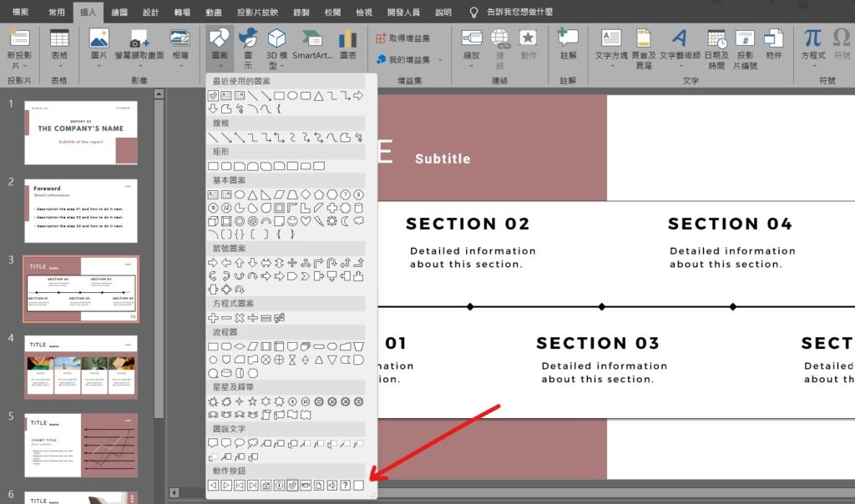855x504 pixels.
Task: Select the Chevron arrow shape
Action: tap(306, 275)
